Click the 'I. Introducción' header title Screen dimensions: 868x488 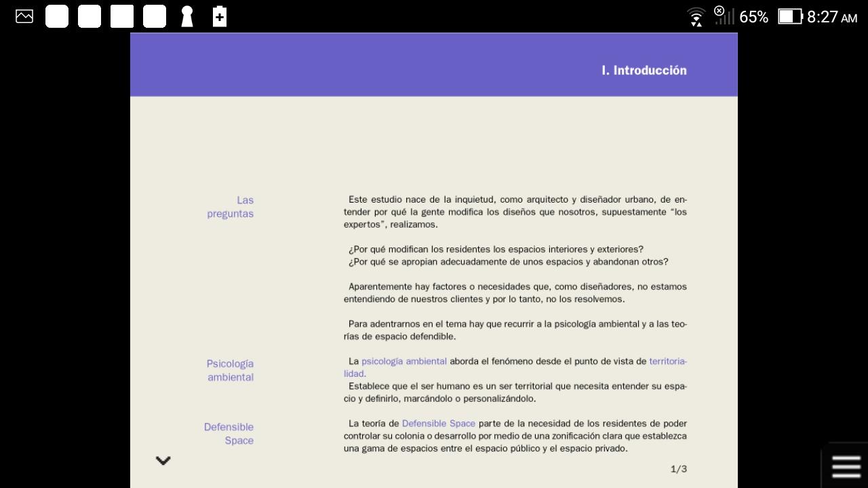pyautogui.click(x=644, y=70)
